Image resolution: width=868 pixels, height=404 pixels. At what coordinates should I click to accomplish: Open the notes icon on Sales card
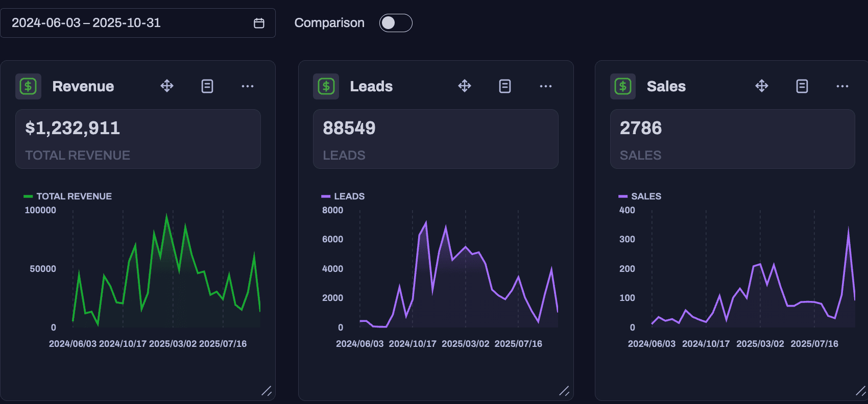(x=802, y=86)
